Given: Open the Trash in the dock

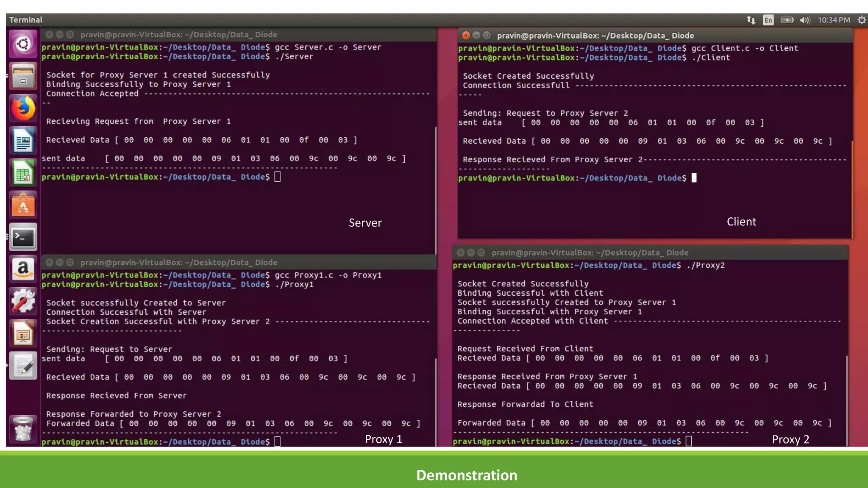Looking at the screenshot, I should [23, 429].
